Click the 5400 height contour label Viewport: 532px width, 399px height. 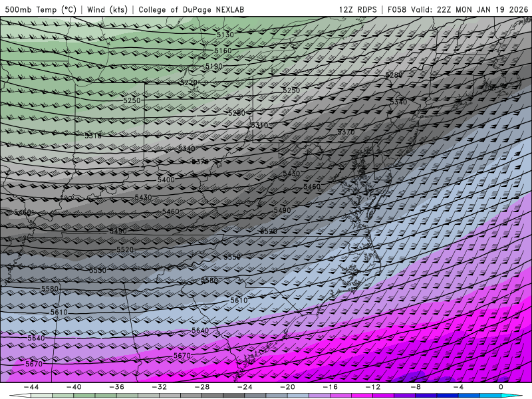click(x=166, y=180)
